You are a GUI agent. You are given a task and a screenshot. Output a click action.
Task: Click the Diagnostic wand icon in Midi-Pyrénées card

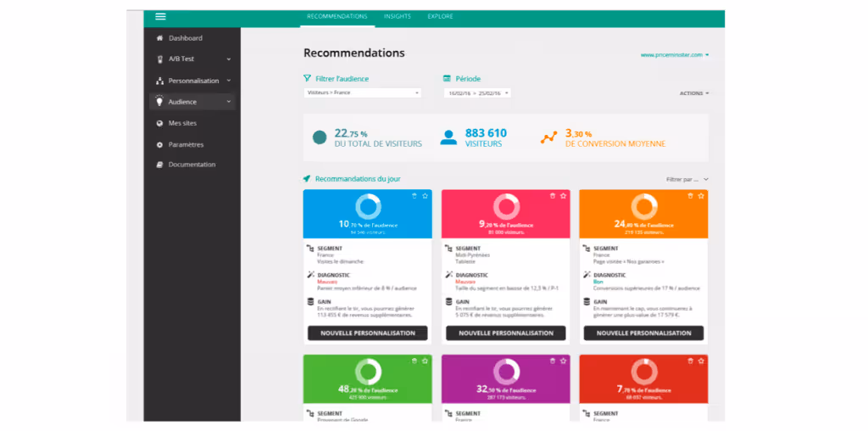[x=448, y=276]
